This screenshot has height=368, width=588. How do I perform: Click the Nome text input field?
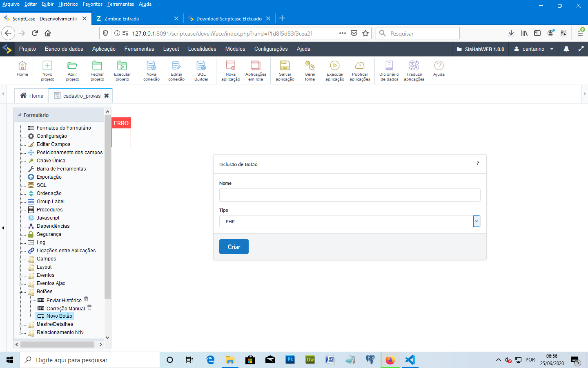click(350, 195)
